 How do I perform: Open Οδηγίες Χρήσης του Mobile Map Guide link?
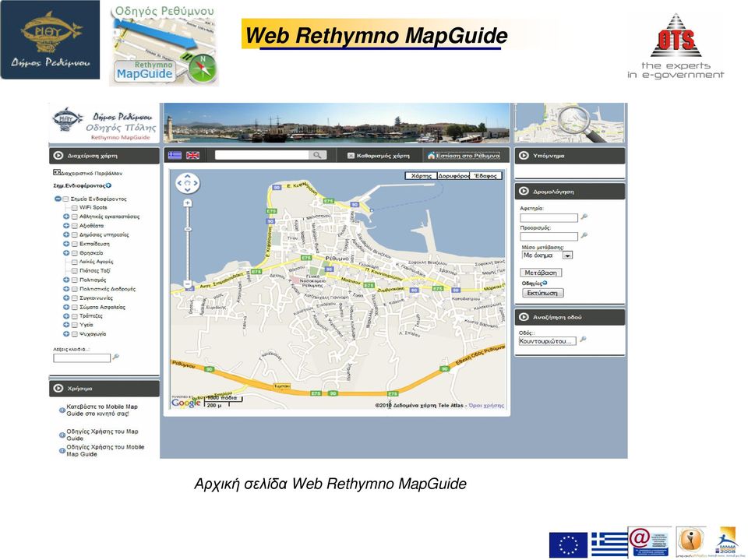[105, 450]
